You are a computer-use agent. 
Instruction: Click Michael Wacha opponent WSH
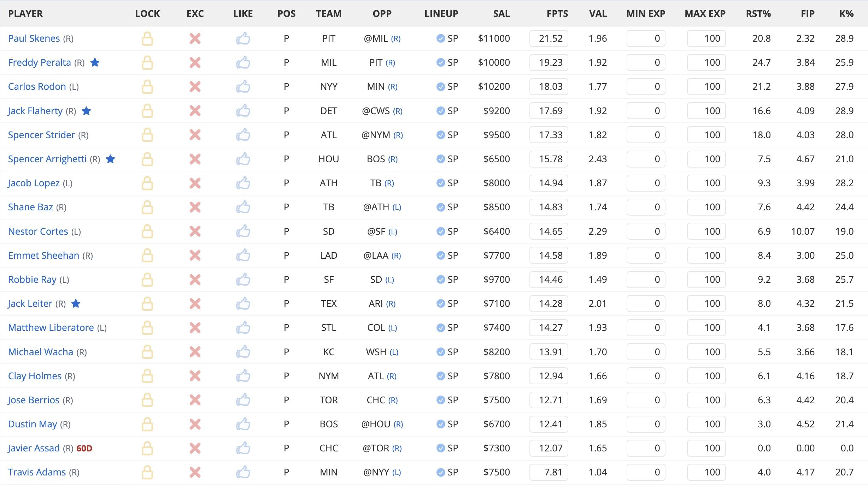click(x=376, y=352)
